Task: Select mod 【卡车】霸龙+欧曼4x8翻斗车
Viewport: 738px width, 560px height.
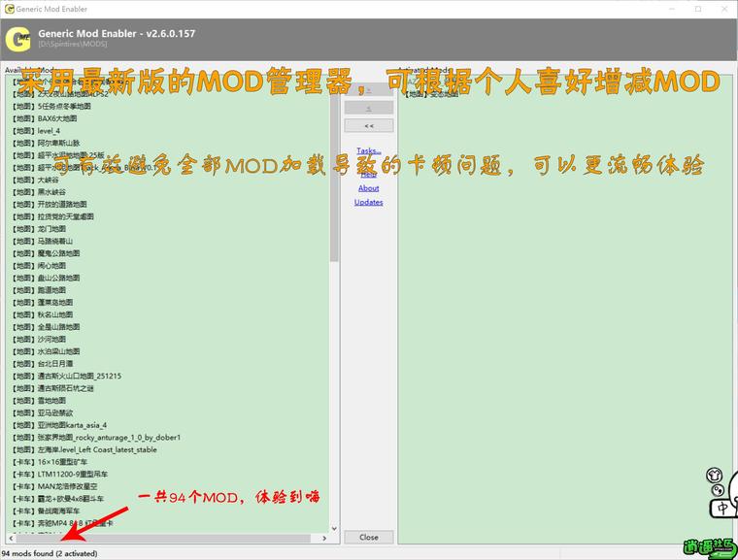Action: click(58, 498)
